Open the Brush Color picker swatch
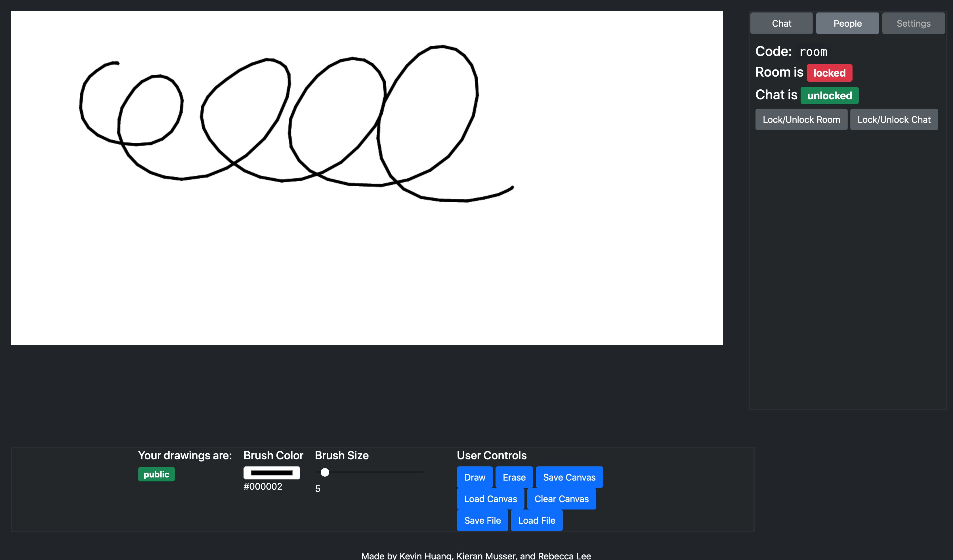This screenshot has height=560, width=953. coord(272,473)
